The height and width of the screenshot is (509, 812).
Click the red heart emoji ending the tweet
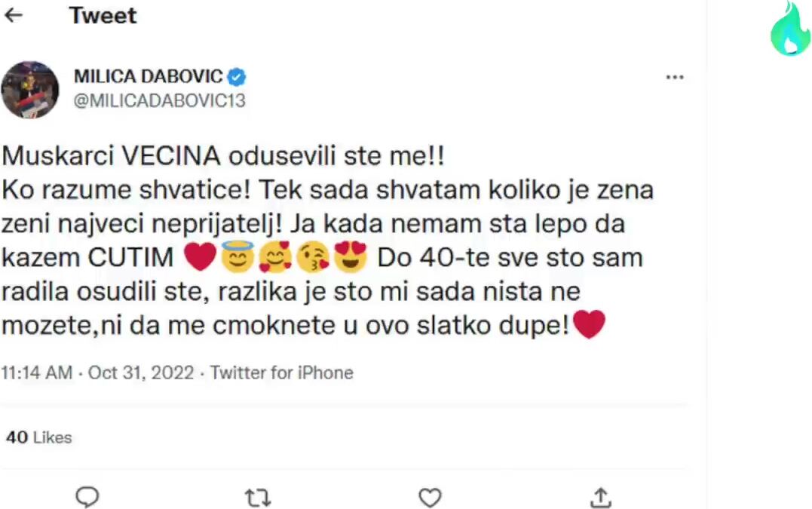pos(590,326)
